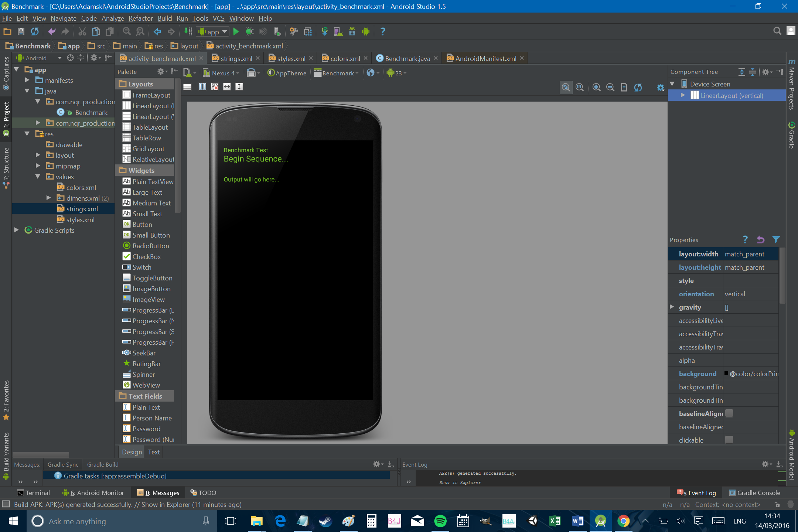Expand the manifests folder in project tree
798x532 pixels.
pyautogui.click(x=27, y=80)
